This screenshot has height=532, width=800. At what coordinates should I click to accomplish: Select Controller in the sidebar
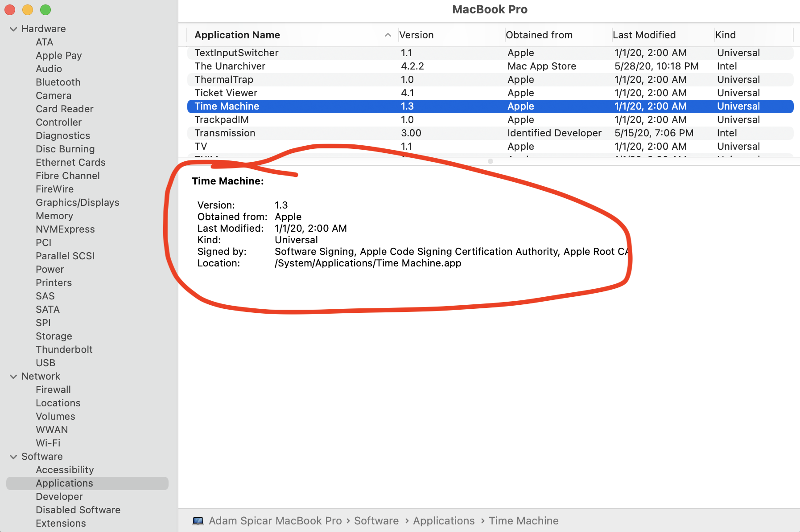59,122
